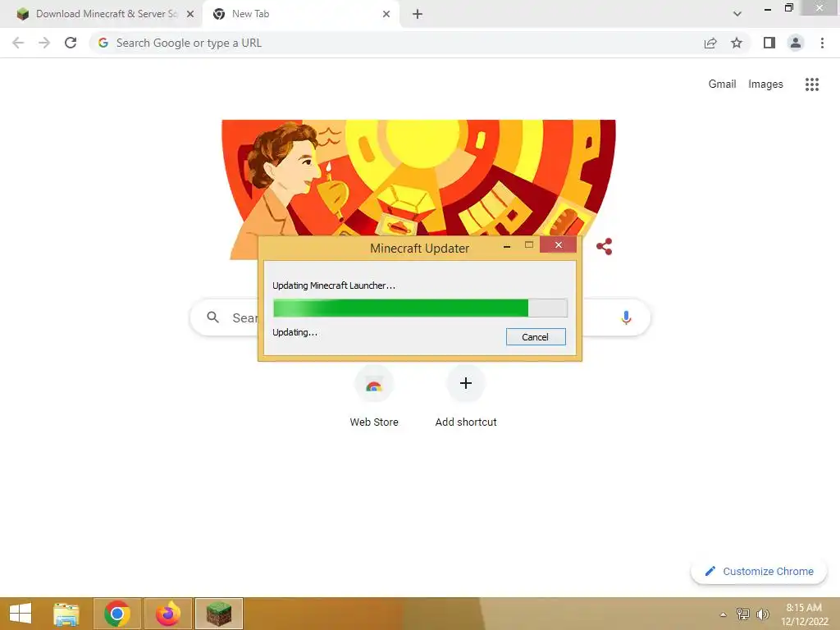Reload the current page
Image resolution: width=840 pixels, height=630 pixels.
click(x=71, y=43)
